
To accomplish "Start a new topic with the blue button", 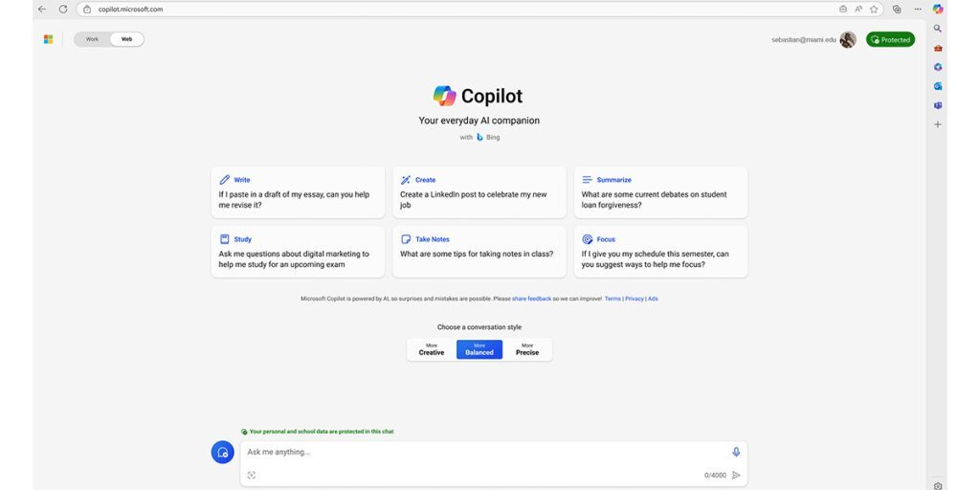I will [222, 453].
